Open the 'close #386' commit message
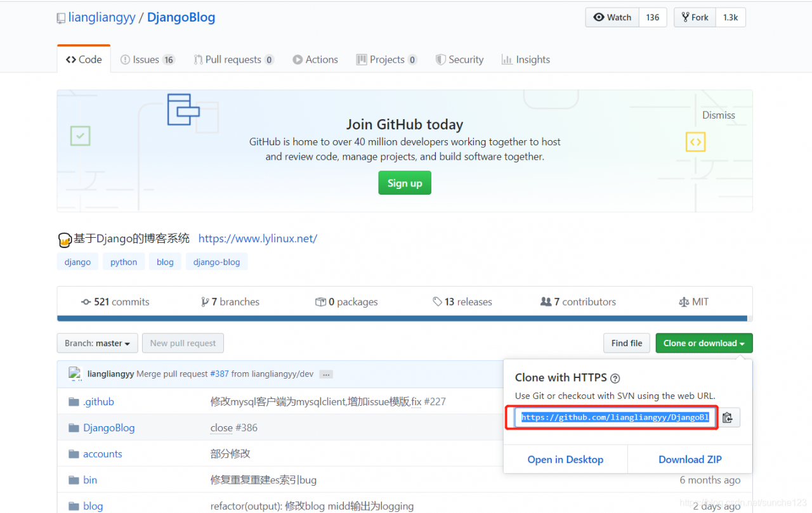812x513 pixels. pos(234,428)
